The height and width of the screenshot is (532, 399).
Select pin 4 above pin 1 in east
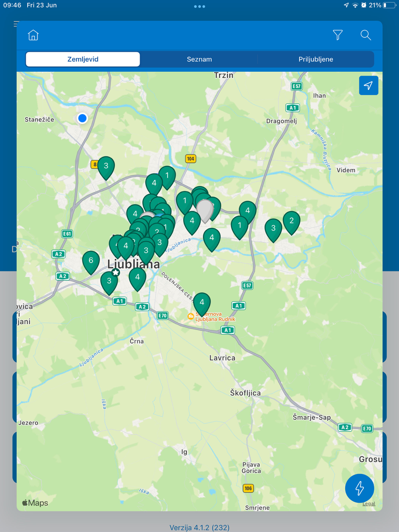(x=248, y=212)
